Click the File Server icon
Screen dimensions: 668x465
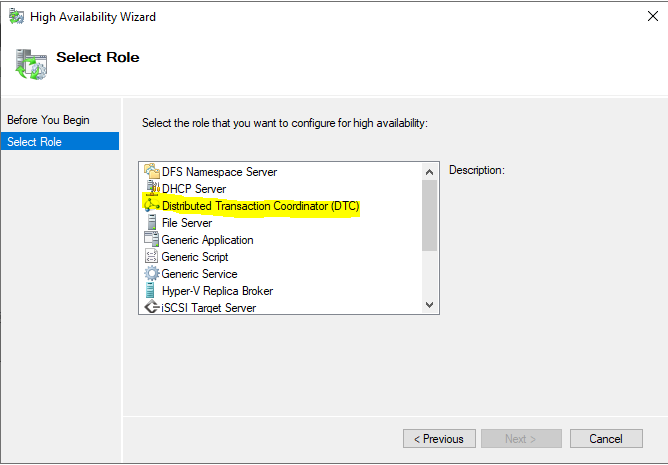click(x=152, y=222)
